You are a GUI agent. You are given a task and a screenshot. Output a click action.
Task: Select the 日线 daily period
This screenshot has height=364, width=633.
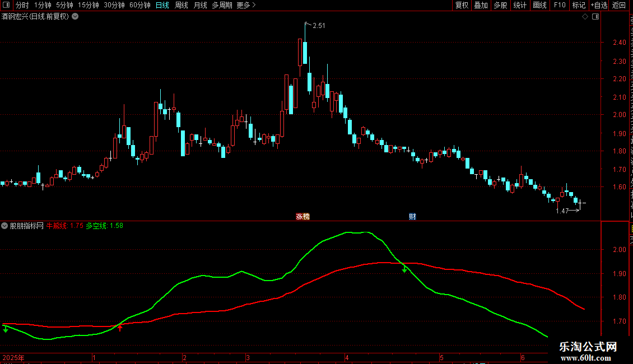coord(162,5)
